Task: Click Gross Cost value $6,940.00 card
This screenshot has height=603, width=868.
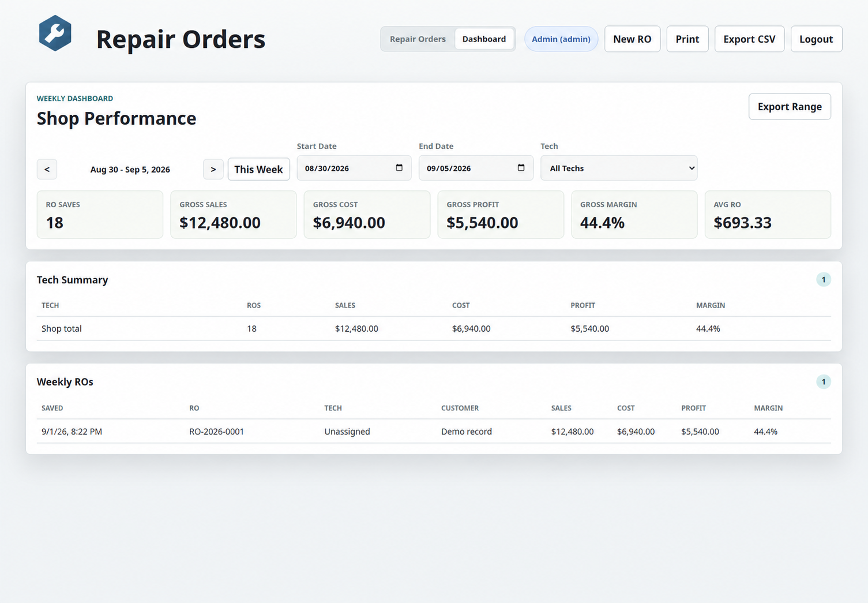Action: [x=367, y=215]
